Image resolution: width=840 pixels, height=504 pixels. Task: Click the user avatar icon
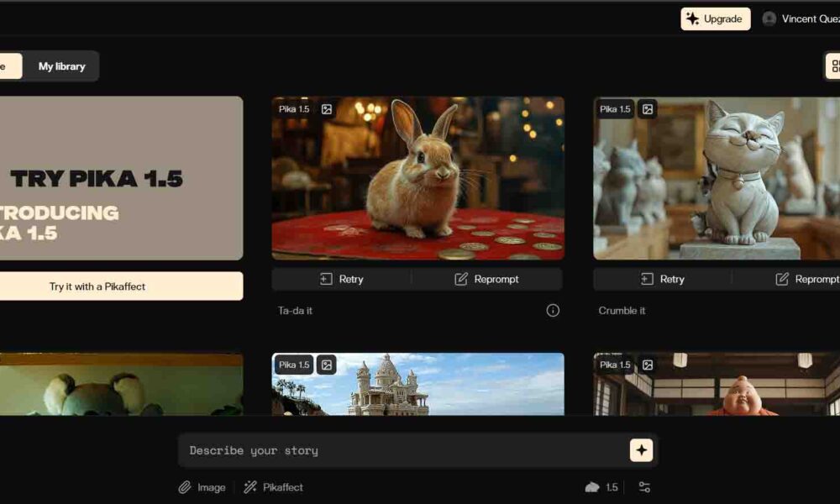tap(769, 18)
